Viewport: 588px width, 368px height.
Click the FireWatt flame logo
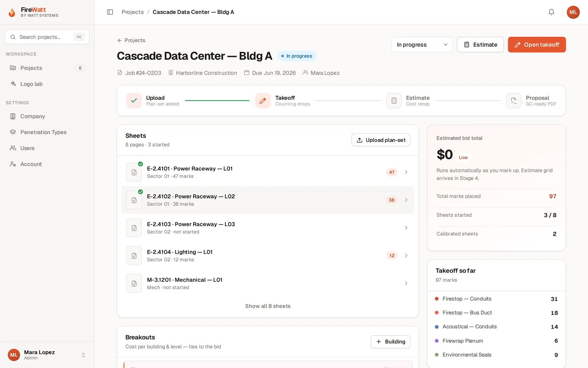point(12,12)
